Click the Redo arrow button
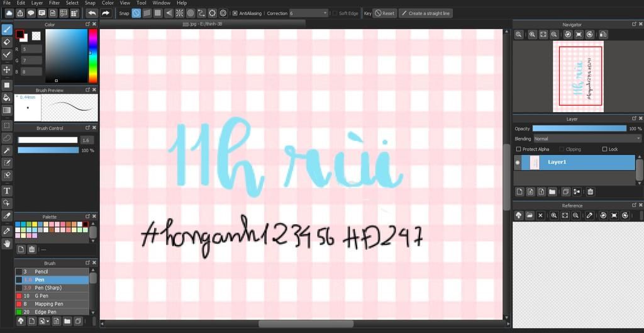The image size is (644, 333). coord(106,13)
